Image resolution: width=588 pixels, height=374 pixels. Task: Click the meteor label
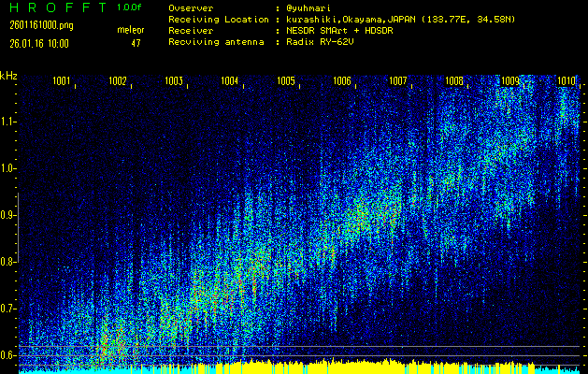[131, 30]
